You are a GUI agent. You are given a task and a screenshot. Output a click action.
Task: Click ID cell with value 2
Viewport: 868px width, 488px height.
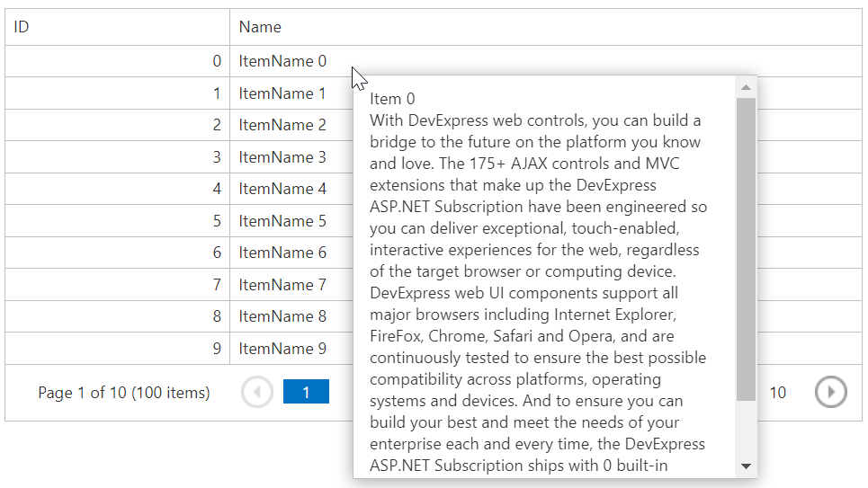117,125
